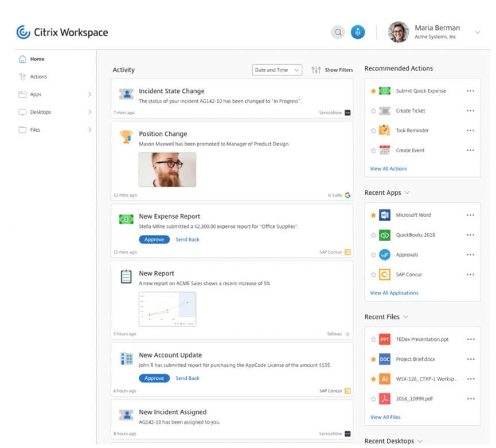Open the SAP Concur app icon
The image size is (496, 448).
385,274
